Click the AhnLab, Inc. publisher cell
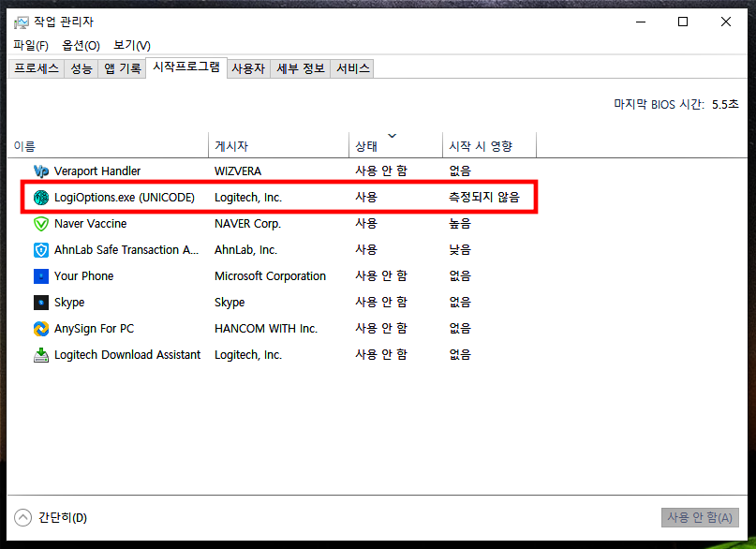 coord(245,250)
